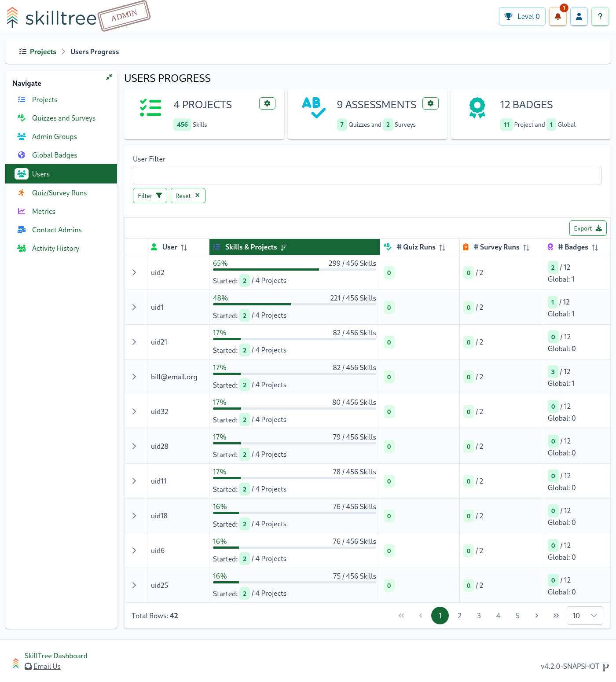The width and height of the screenshot is (616, 682).
Task: Click the Export button
Action: [588, 228]
